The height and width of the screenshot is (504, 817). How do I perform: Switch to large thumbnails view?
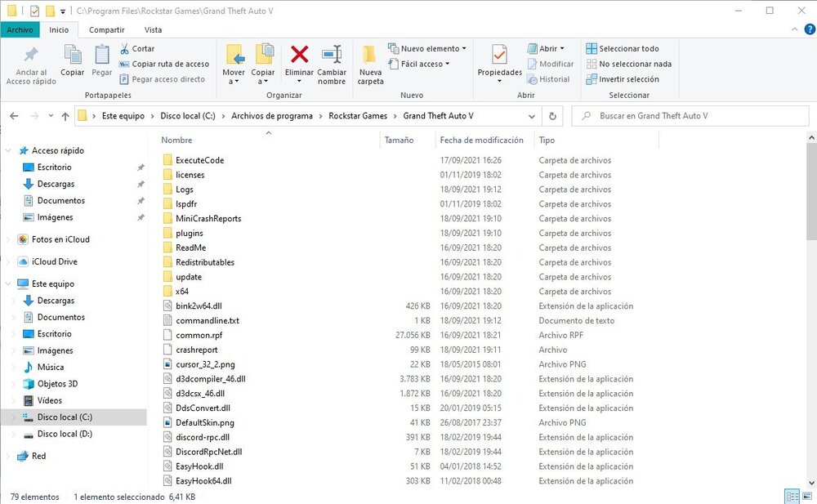[807, 496]
